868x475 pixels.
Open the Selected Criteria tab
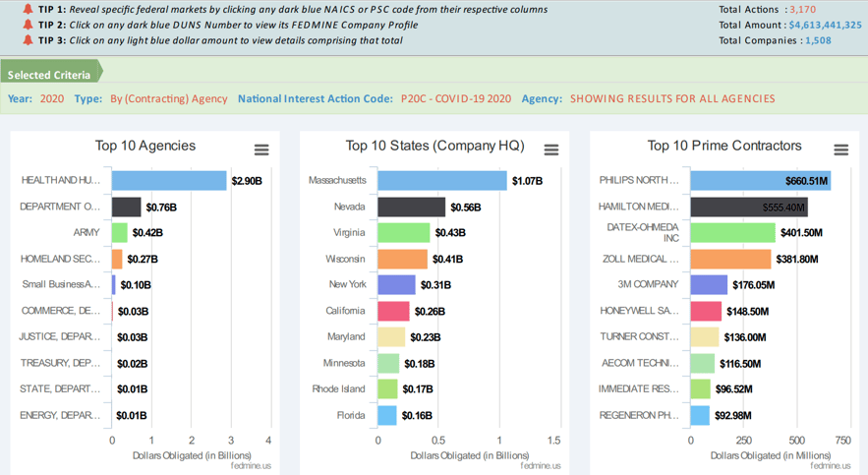(51, 74)
